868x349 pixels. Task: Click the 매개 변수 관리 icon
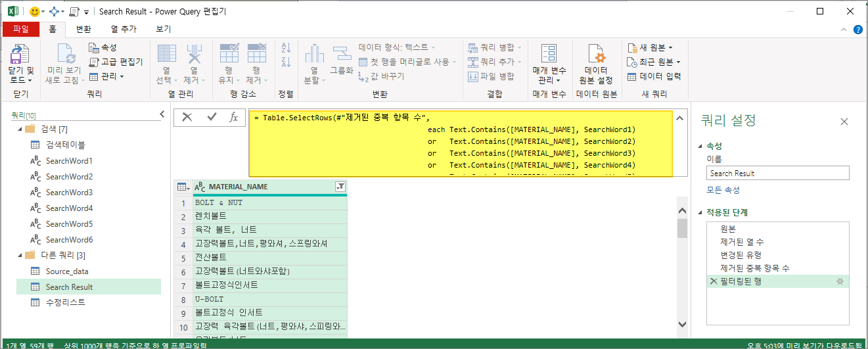549,54
